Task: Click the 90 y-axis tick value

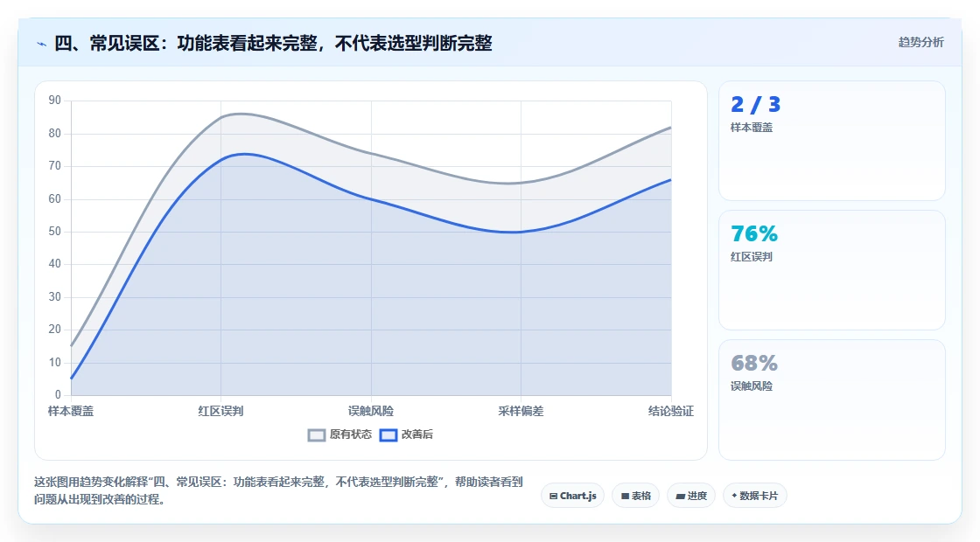Action: (x=55, y=101)
